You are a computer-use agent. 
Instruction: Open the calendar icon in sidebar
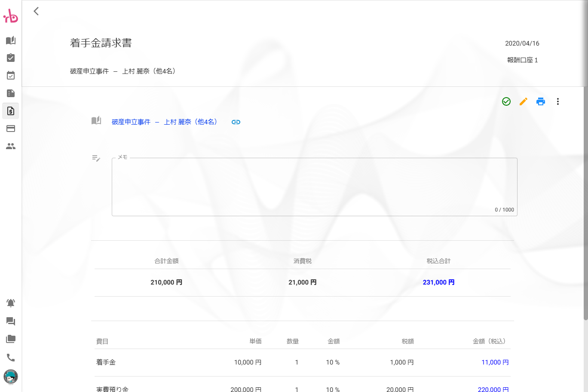point(11,76)
